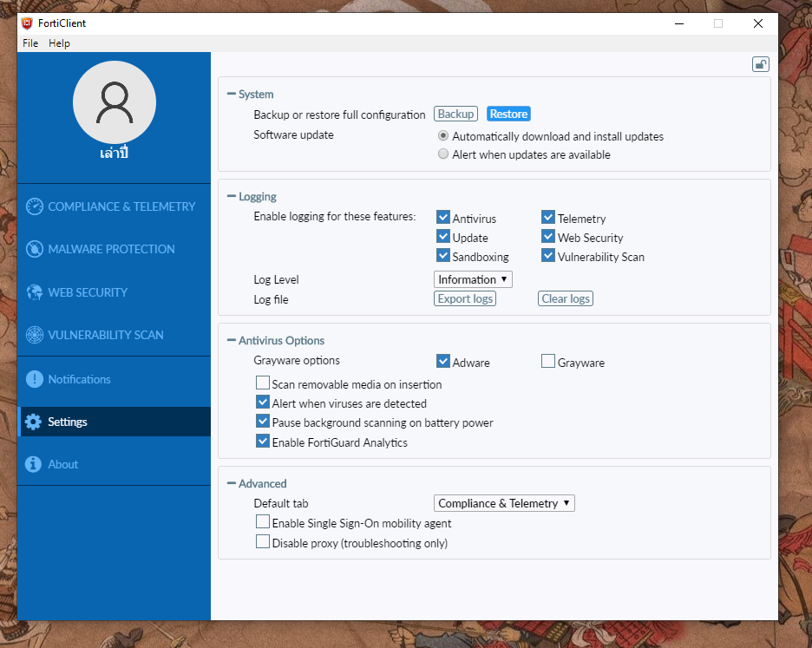Uncheck Telemetry logging checkbox
Image resolution: width=812 pixels, height=648 pixels.
548,217
